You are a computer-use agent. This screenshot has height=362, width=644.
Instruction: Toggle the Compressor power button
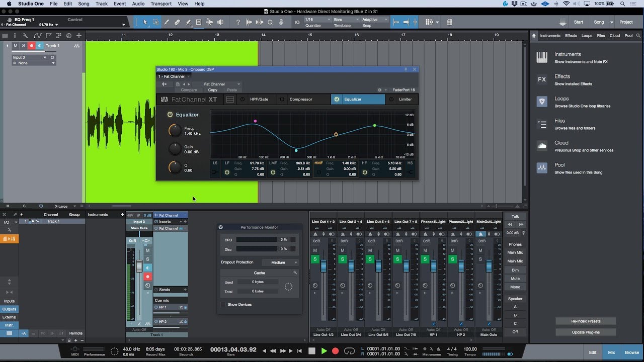point(282,99)
